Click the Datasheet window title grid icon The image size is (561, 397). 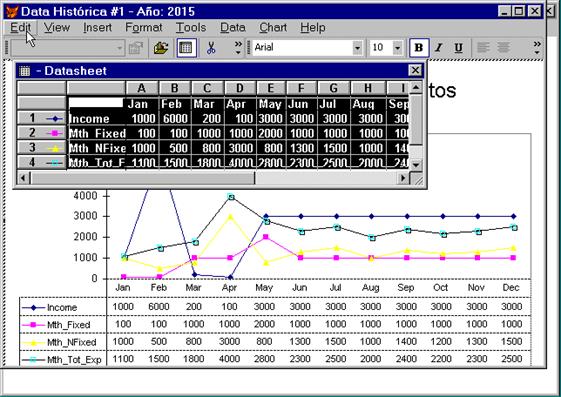[x=25, y=71]
